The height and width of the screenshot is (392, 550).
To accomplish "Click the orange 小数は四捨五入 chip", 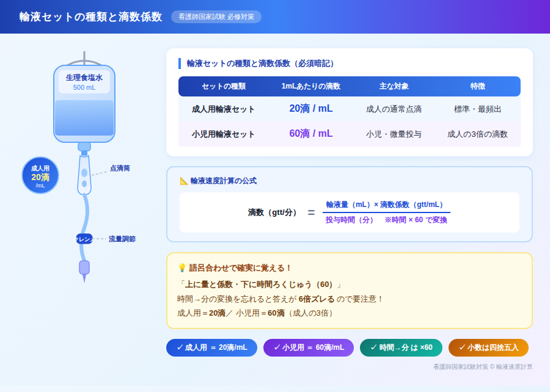I will click(x=488, y=347).
